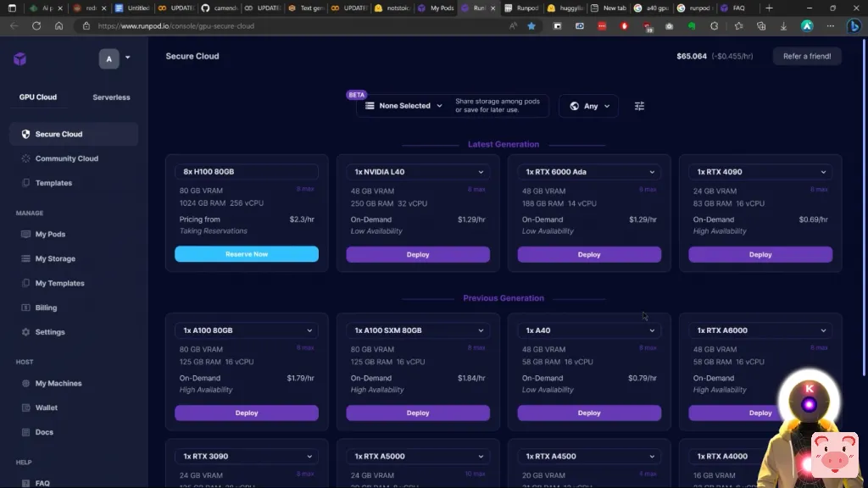Click the browser refresh icon
The height and width of the screenshot is (488, 868).
36,26
